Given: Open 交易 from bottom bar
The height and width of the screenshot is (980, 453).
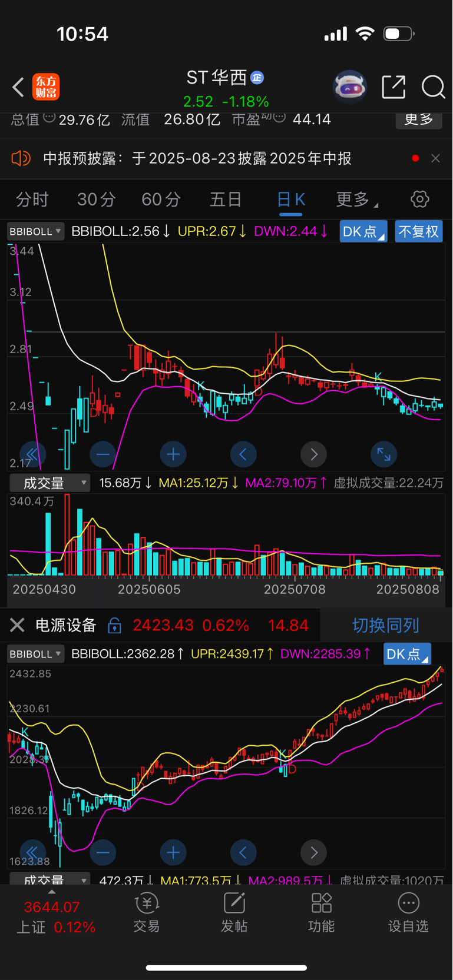Looking at the screenshot, I should (x=146, y=913).
